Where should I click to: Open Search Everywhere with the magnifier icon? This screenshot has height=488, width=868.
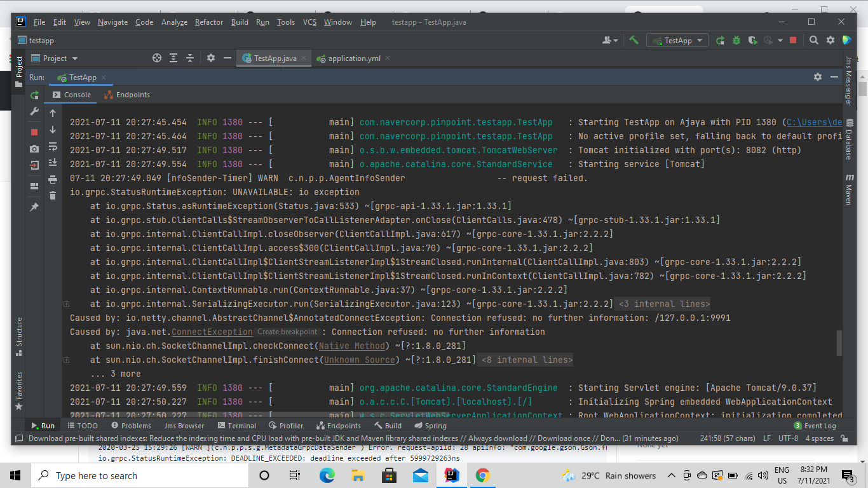click(x=814, y=39)
